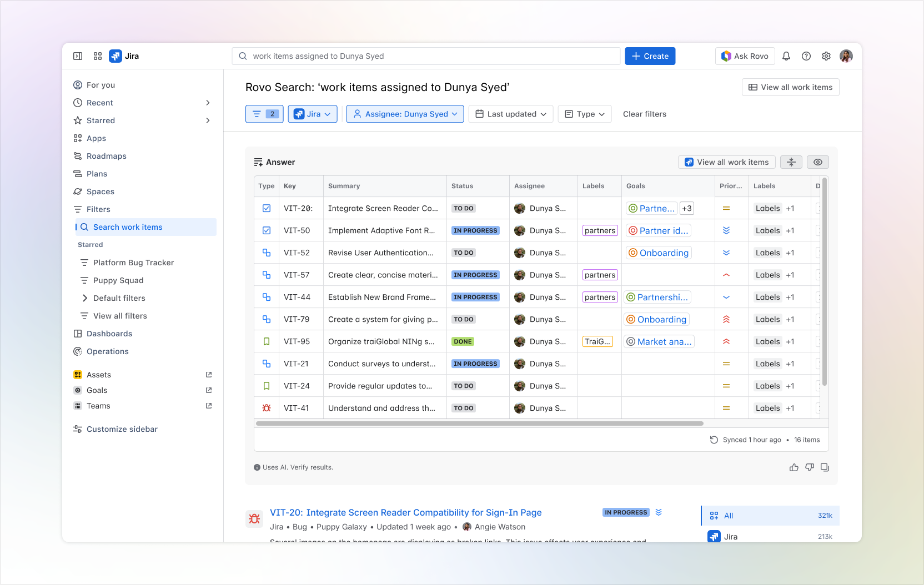Open the notifications bell

(786, 56)
